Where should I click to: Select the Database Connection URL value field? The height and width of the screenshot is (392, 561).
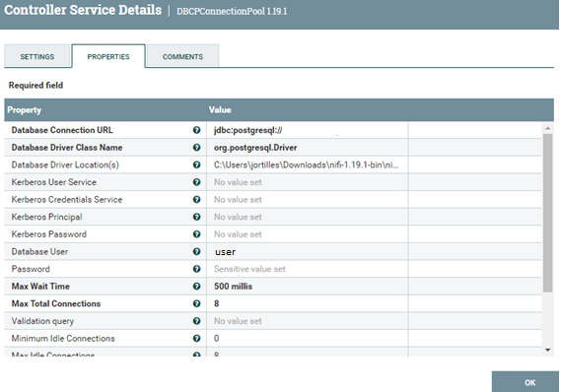[308, 130]
